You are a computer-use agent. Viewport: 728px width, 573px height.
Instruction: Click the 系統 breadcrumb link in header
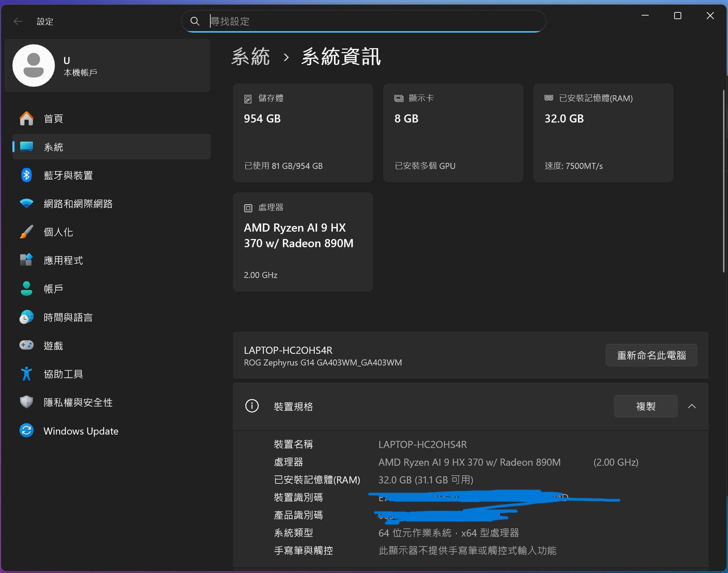click(251, 57)
